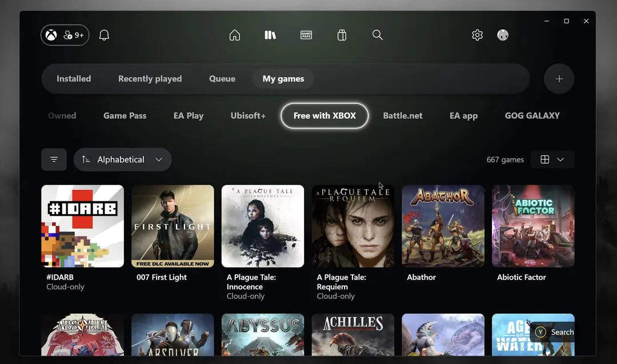Open the Achilles game cover
617x364 pixels.
pos(353,334)
